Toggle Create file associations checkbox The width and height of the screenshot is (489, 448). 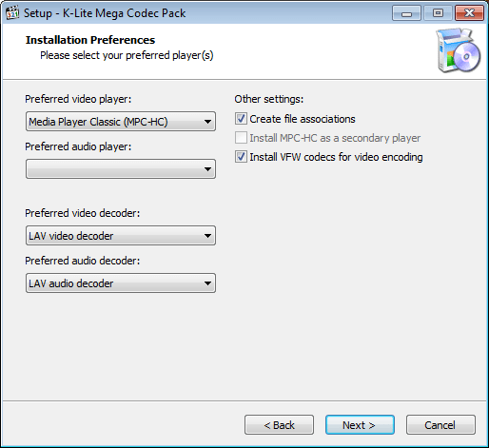tap(241, 119)
